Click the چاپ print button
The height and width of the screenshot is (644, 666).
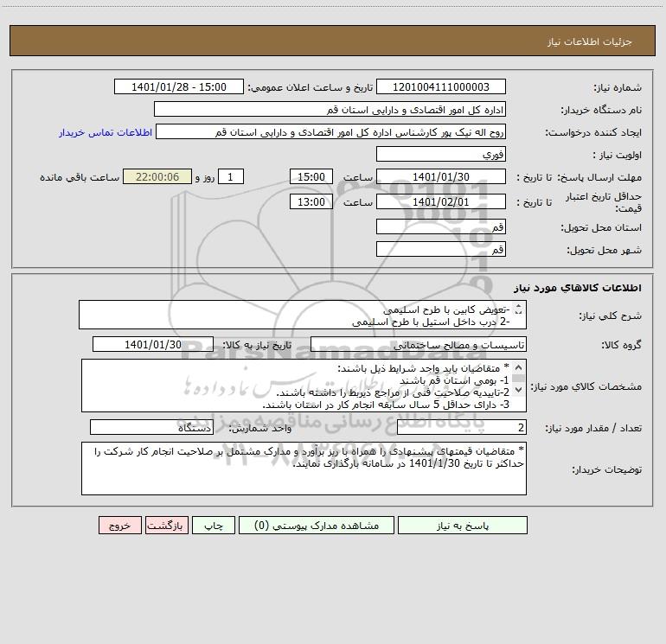tap(214, 526)
